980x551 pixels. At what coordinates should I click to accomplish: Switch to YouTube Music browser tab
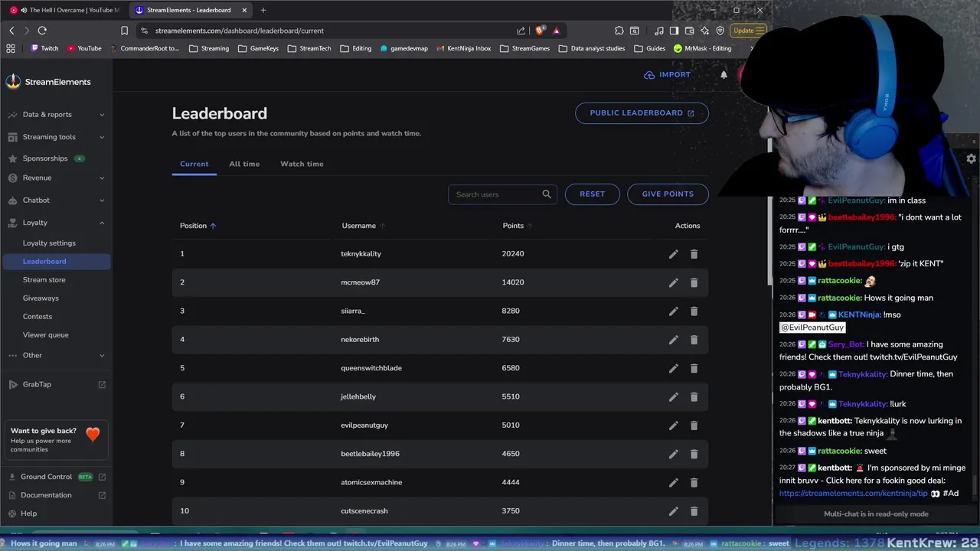coord(64,10)
